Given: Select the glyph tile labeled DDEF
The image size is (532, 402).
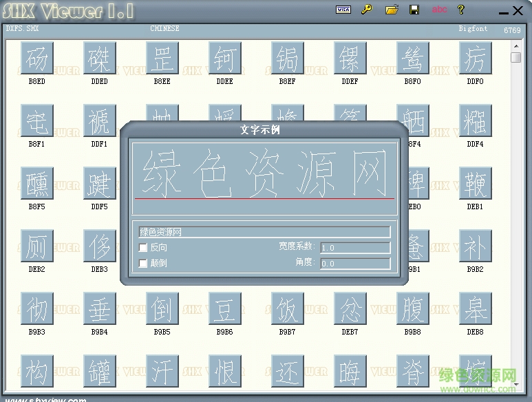Looking at the screenshot, I should [350, 58].
